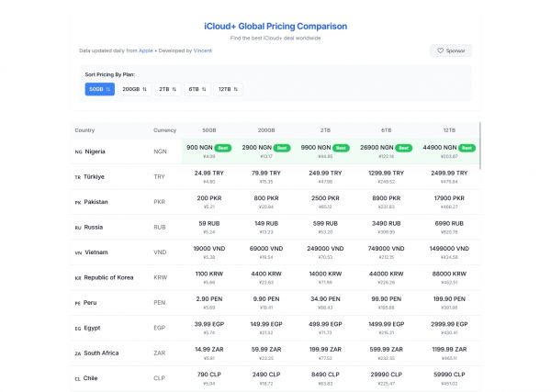The width and height of the screenshot is (551, 392).
Task: Click the 14.99 ZAR price cell
Action: [x=209, y=353]
